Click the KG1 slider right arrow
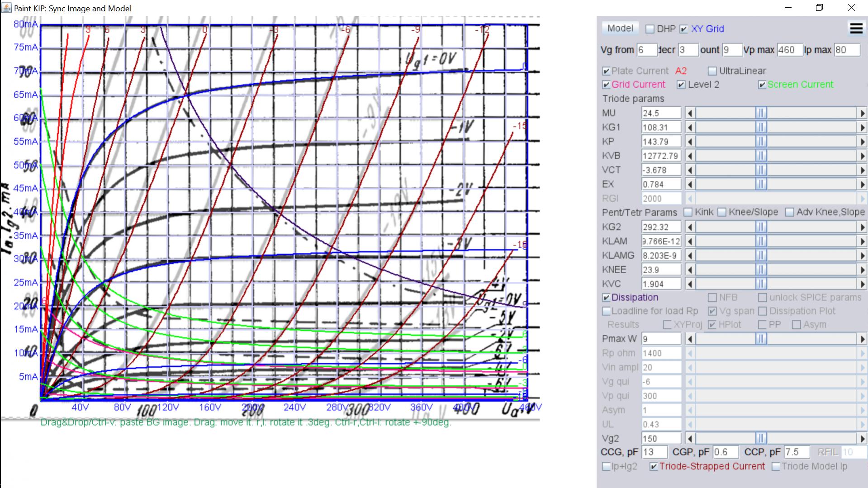 (x=862, y=128)
